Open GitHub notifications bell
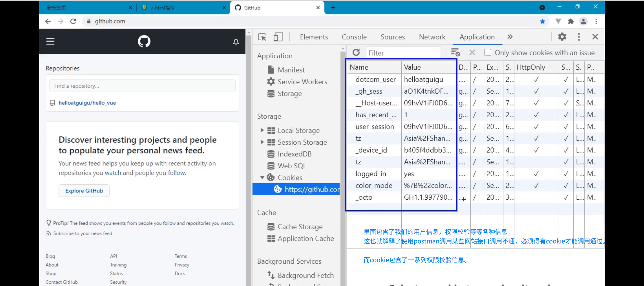Image resolution: width=644 pixels, height=286 pixels. coord(236,42)
